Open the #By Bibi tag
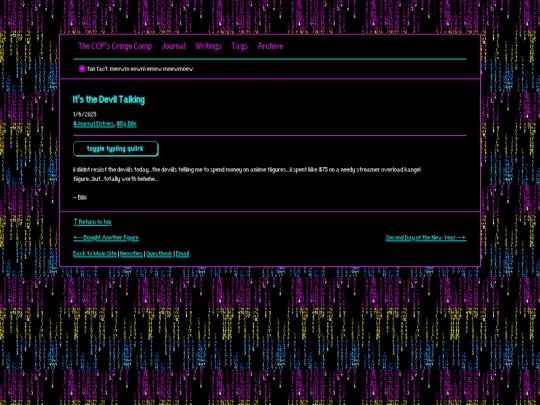540x405 pixels. tap(127, 124)
